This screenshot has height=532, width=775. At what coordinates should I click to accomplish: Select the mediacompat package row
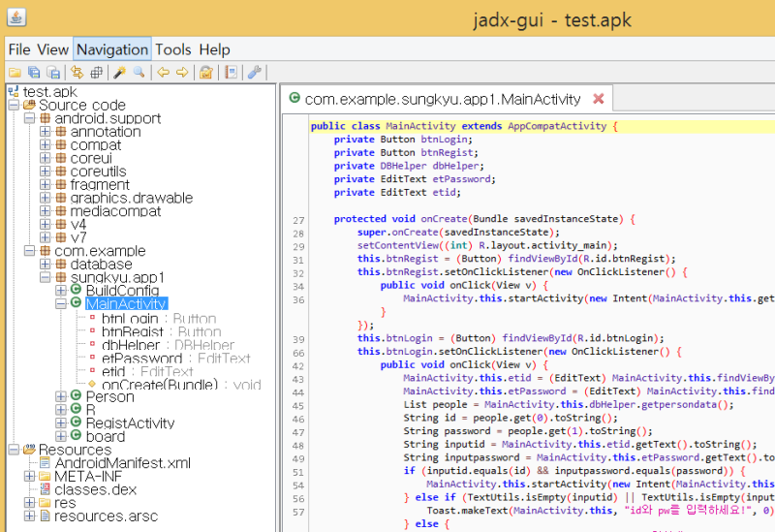[115, 211]
